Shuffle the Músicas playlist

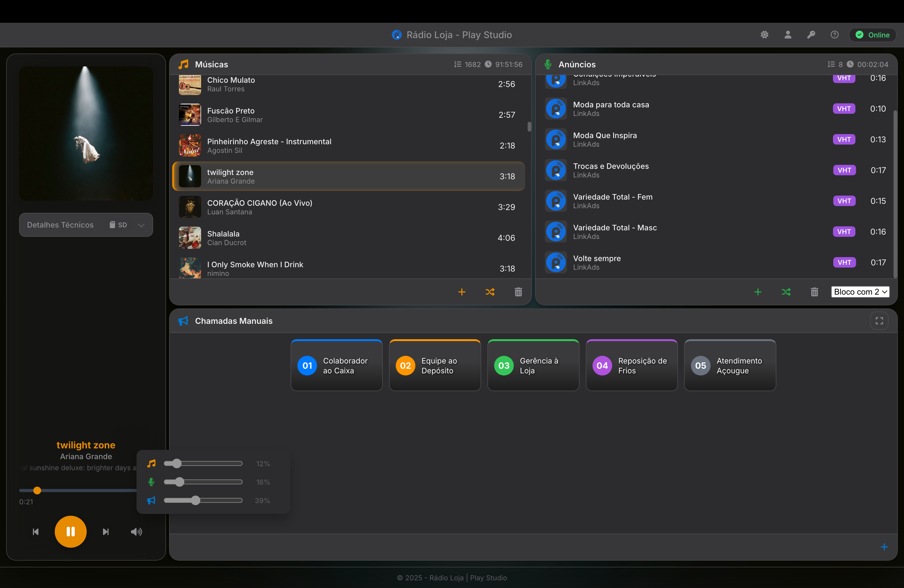point(490,292)
